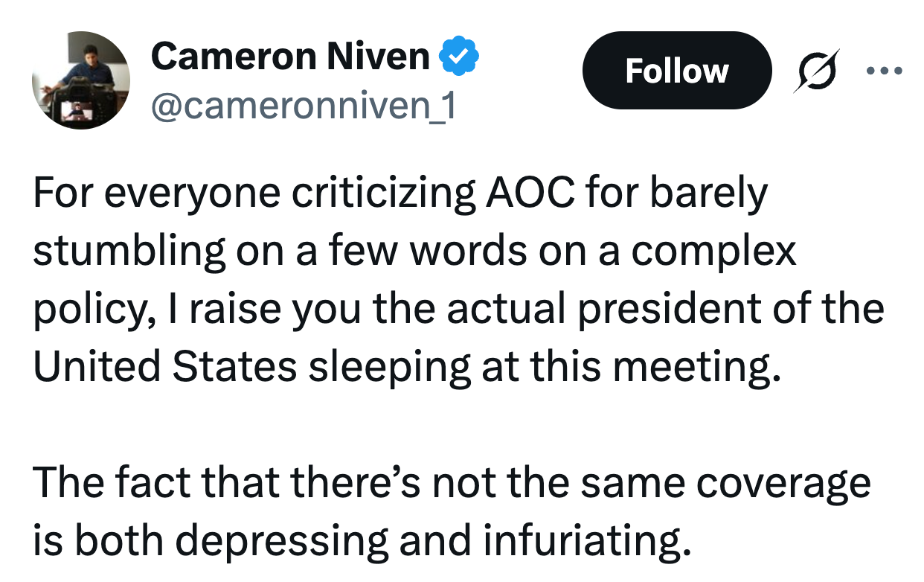Click the word Follow inside the pill button
The image size is (924, 582).
(x=676, y=71)
